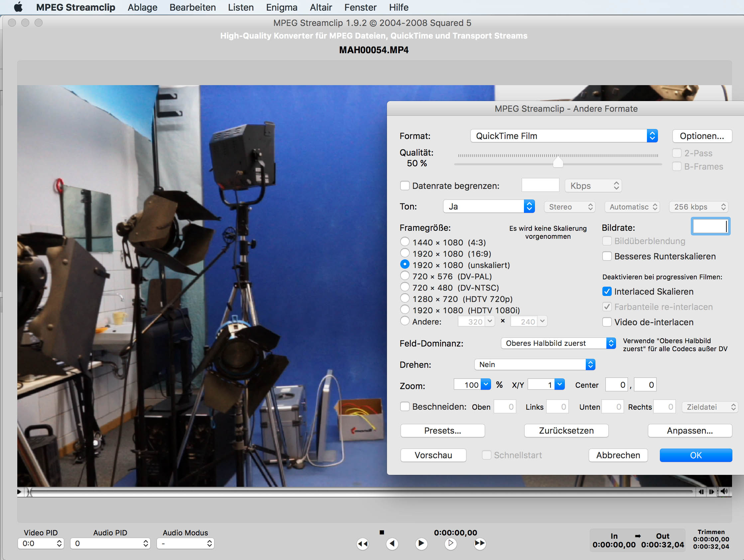744x560 pixels.
Task: Open the Audio Modus selector
Action: click(185, 543)
